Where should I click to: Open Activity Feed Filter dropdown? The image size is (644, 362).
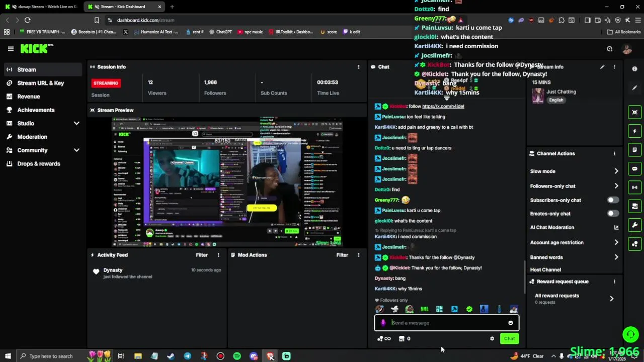point(202,255)
